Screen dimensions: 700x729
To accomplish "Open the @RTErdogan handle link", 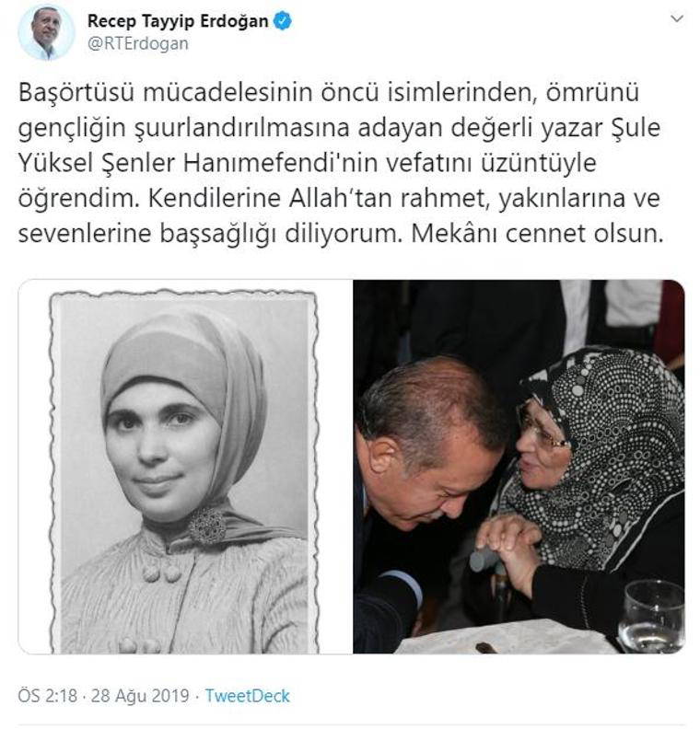I will (137, 43).
